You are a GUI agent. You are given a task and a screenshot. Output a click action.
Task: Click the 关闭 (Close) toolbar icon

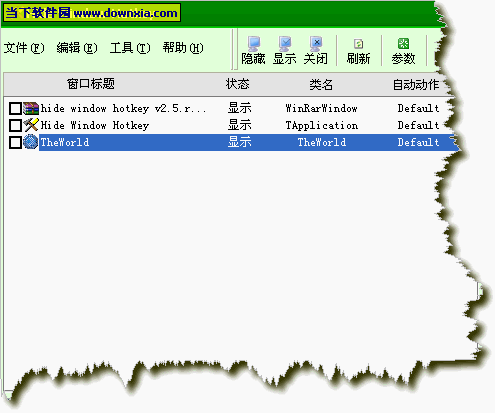[315, 51]
